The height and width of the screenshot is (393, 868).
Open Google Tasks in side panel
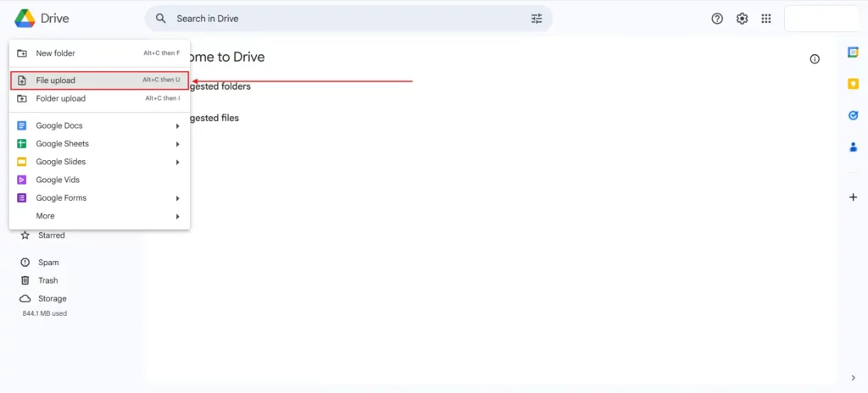tap(853, 115)
